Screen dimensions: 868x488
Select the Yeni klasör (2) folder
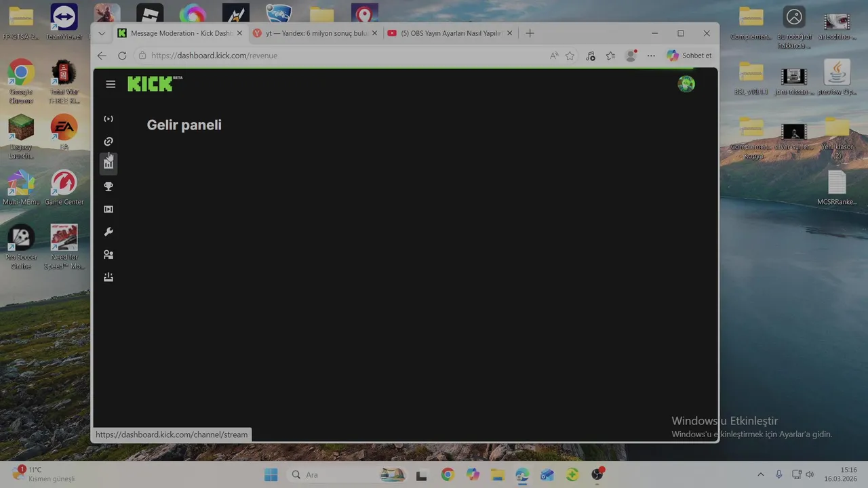point(837,138)
